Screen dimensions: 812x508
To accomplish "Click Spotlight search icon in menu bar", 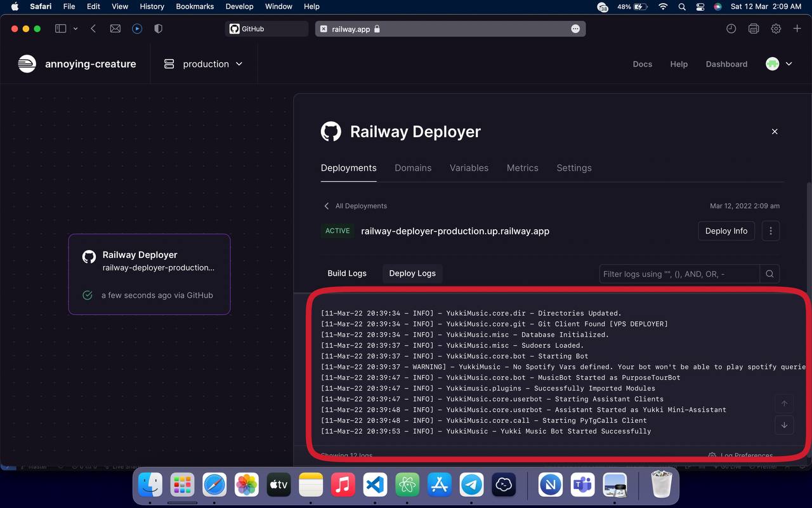I will (x=682, y=6).
